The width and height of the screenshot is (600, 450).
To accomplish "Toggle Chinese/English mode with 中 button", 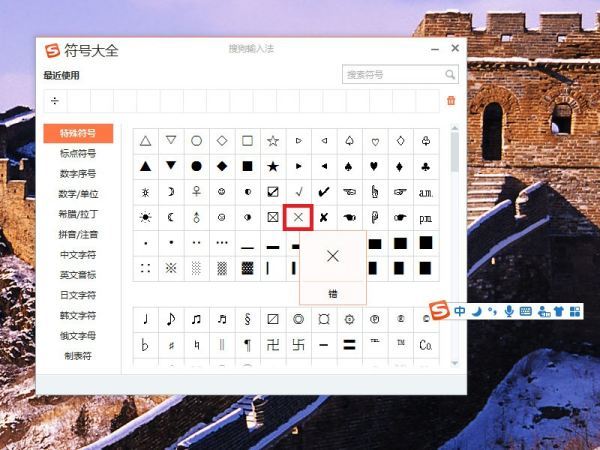I will click(459, 311).
